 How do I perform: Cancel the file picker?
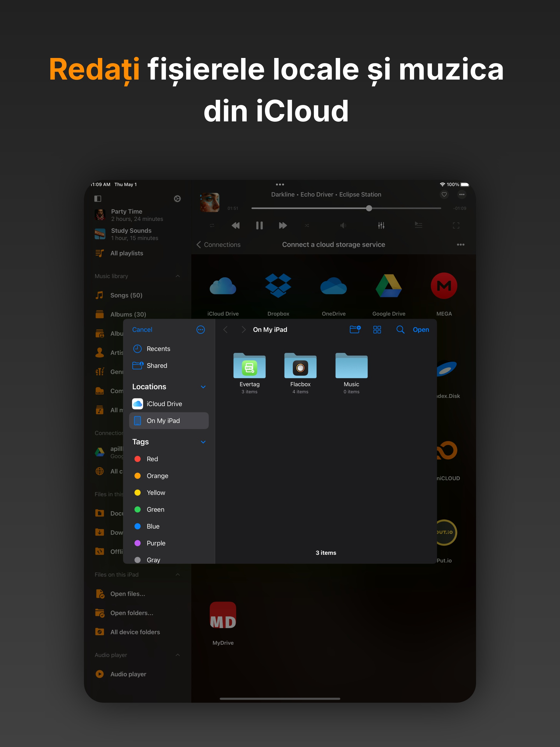point(142,329)
